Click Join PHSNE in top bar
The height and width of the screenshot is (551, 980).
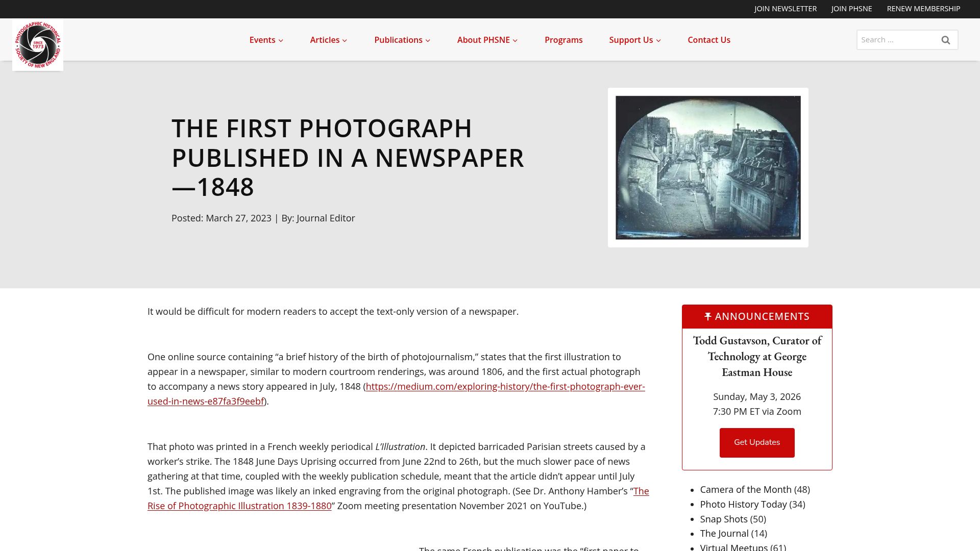pyautogui.click(x=851, y=9)
